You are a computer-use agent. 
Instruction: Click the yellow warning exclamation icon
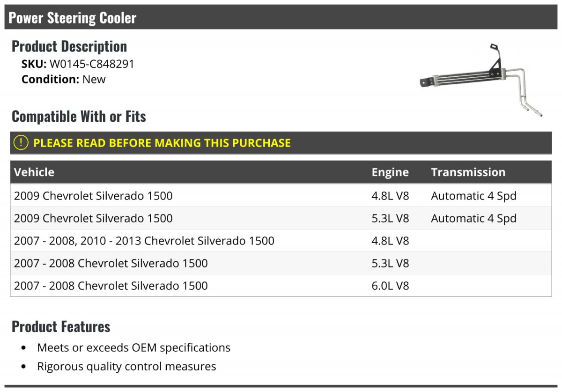[x=21, y=143]
